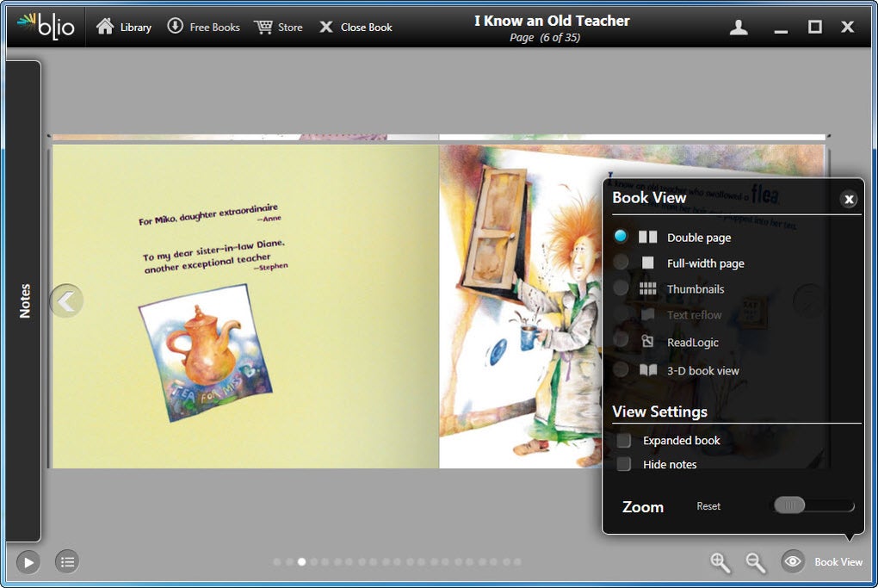
Task: Close the Book View popup panel
Action: [x=849, y=199]
